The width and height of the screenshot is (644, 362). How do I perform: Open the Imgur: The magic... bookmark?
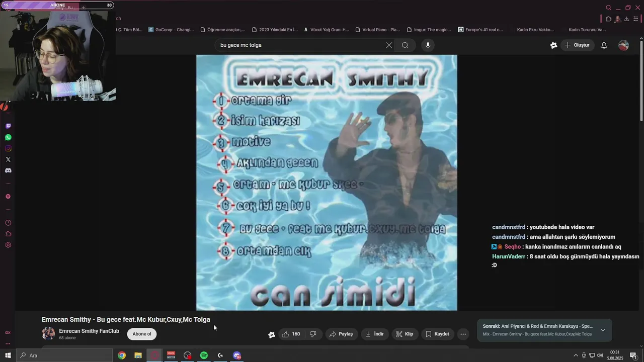coord(429,30)
